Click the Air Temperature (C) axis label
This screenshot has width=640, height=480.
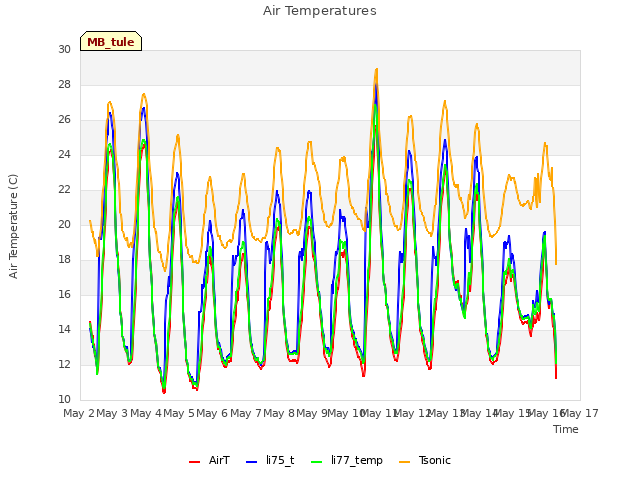[x=13, y=226]
